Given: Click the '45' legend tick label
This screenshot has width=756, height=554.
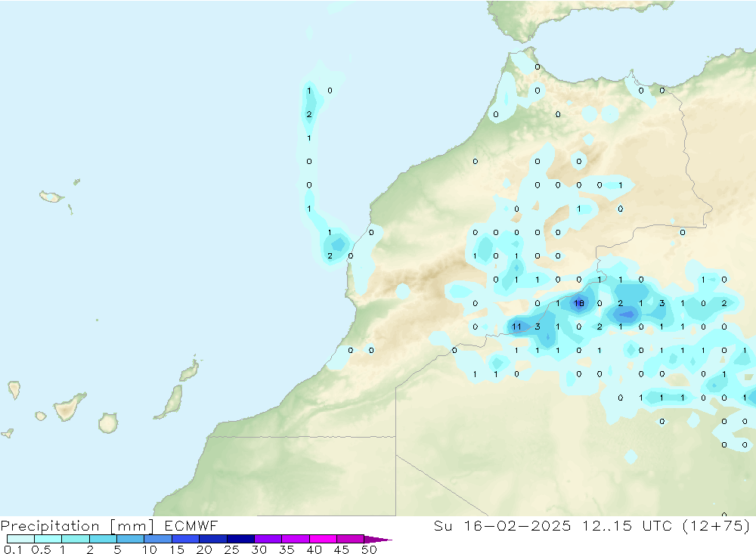Looking at the screenshot, I should pyautogui.click(x=342, y=549).
